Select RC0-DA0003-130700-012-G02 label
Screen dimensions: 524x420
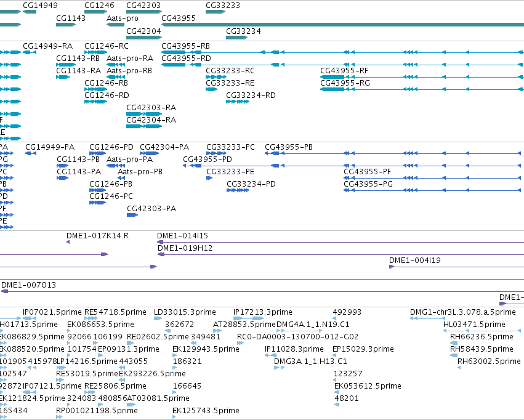tap(297, 337)
